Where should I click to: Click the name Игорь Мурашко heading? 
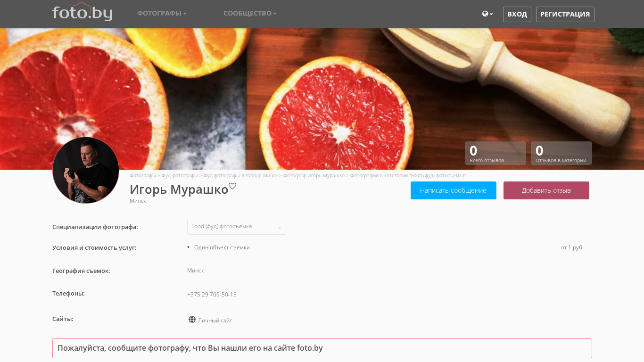(179, 189)
